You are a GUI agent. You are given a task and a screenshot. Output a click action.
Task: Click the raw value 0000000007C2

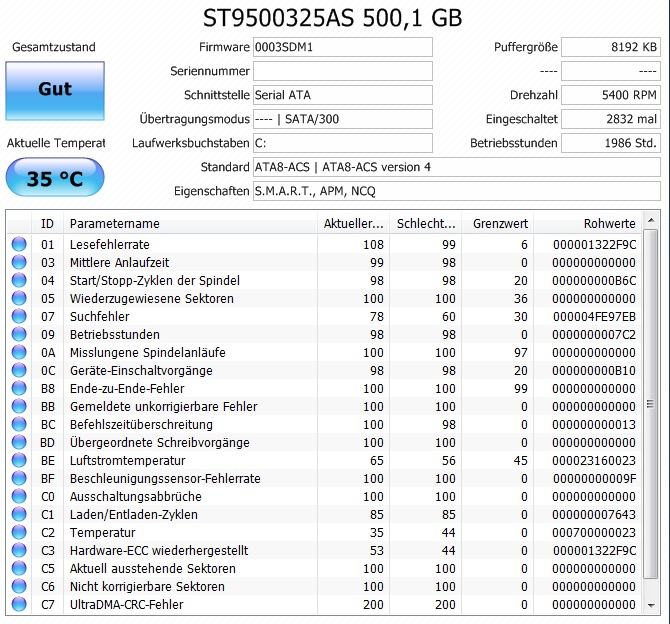594,334
